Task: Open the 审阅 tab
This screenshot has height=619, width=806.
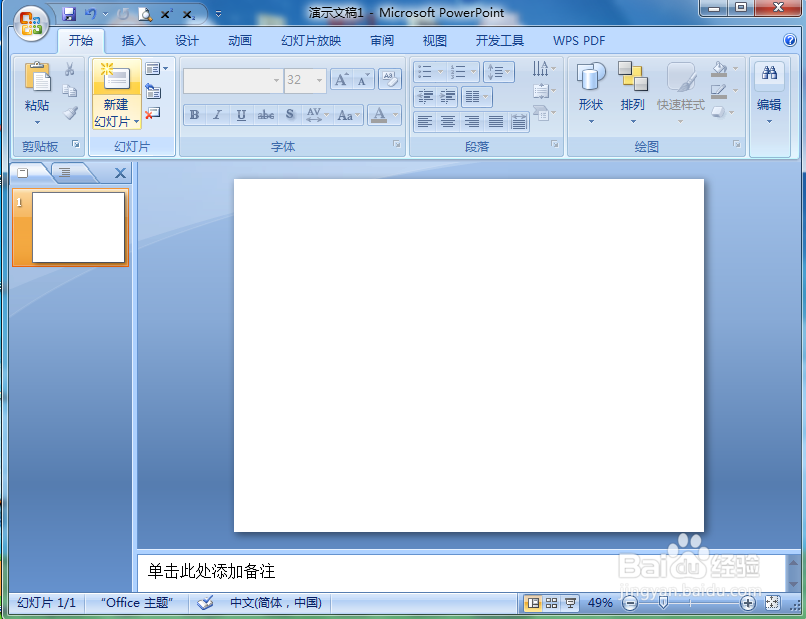Action: (x=382, y=41)
